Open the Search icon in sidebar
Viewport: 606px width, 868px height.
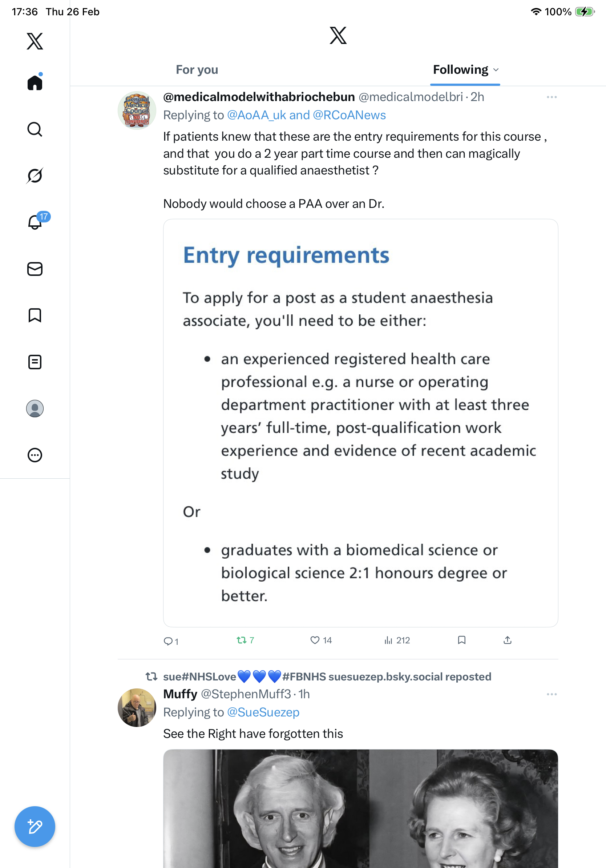tap(35, 129)
